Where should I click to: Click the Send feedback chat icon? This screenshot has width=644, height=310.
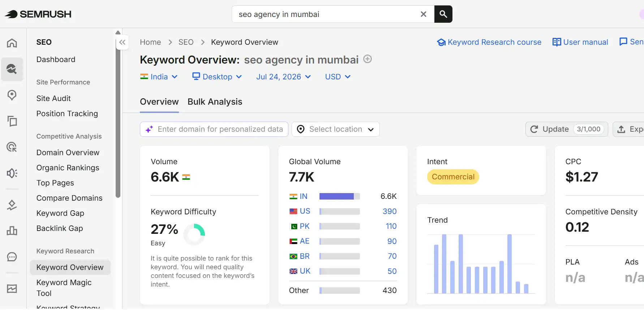click(x=623, y=42)
